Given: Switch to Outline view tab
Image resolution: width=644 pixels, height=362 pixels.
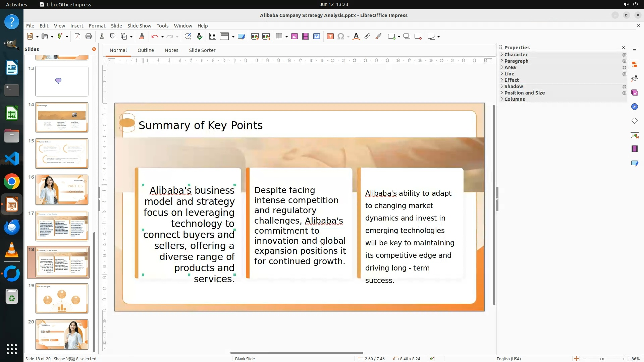Looking at the screenshot, I should click(146, 50).
